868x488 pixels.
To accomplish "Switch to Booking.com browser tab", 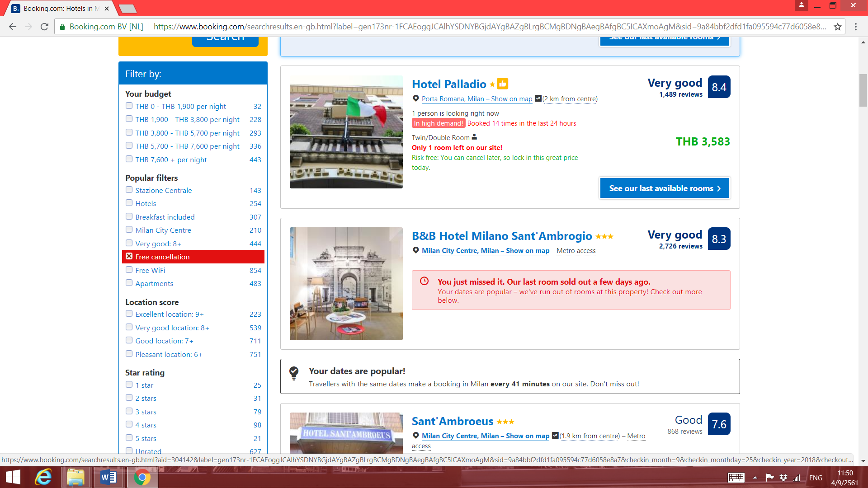I will (x=61, y=8).
